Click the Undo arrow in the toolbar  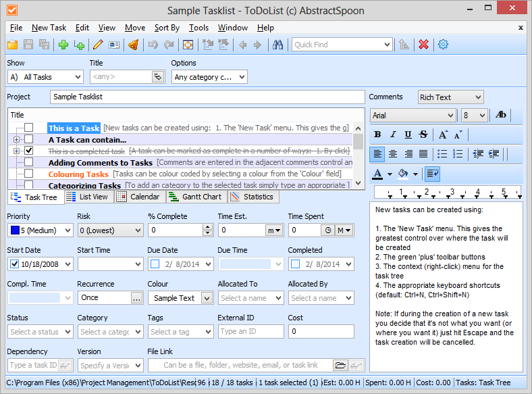click(x=153, y=45)
